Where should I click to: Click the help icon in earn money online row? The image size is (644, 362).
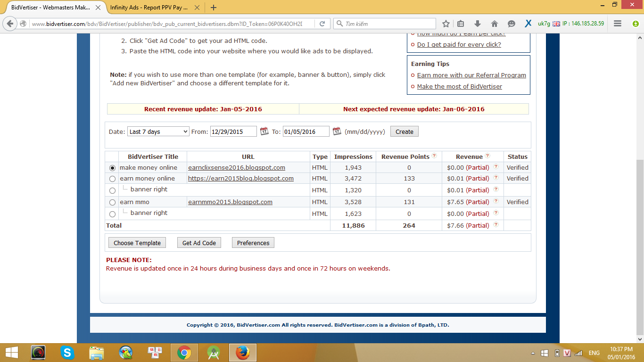pyautogui.click(x=496, y=178)
